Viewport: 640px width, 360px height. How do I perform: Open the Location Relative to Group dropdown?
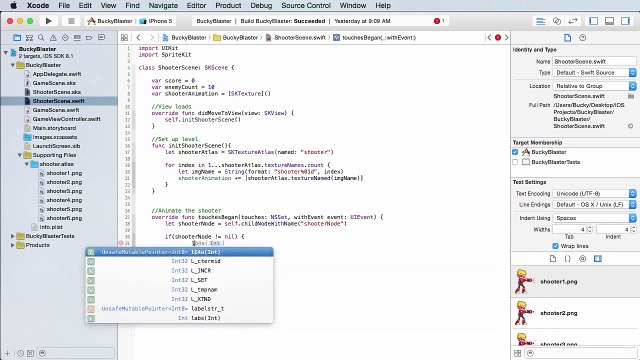pos(594,86)
